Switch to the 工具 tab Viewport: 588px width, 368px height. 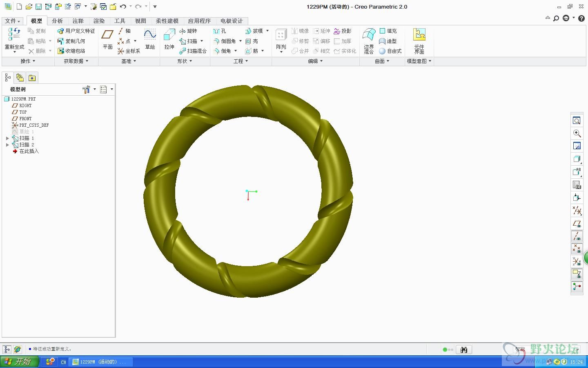(120, 21)
